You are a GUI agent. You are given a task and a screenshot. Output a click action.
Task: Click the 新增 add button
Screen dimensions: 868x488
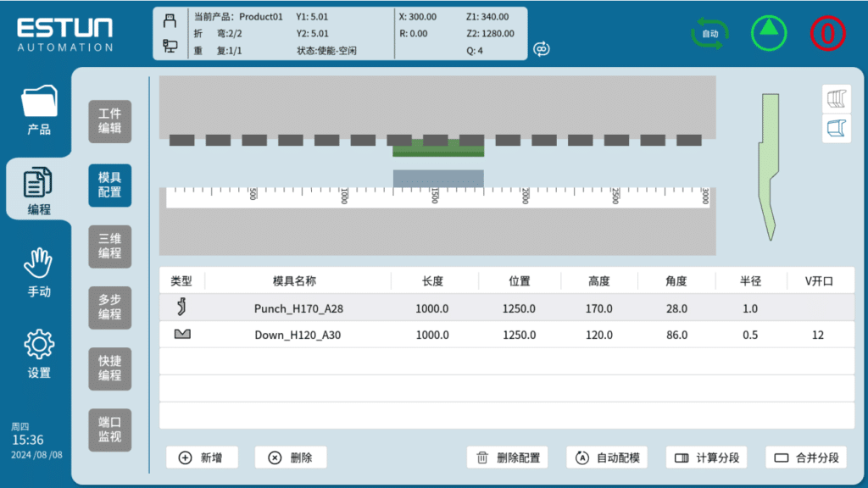point(202,457)
